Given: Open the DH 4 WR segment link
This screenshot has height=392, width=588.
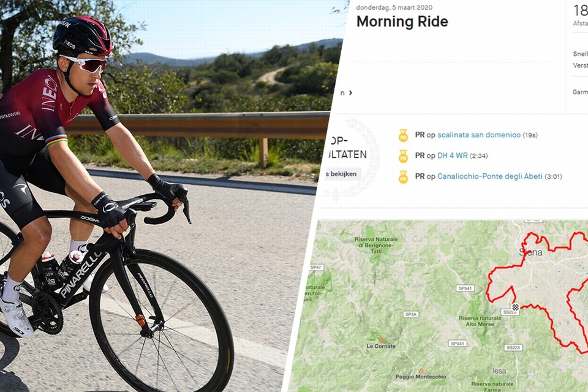Looking at the screenshot, I should [452, 156].
